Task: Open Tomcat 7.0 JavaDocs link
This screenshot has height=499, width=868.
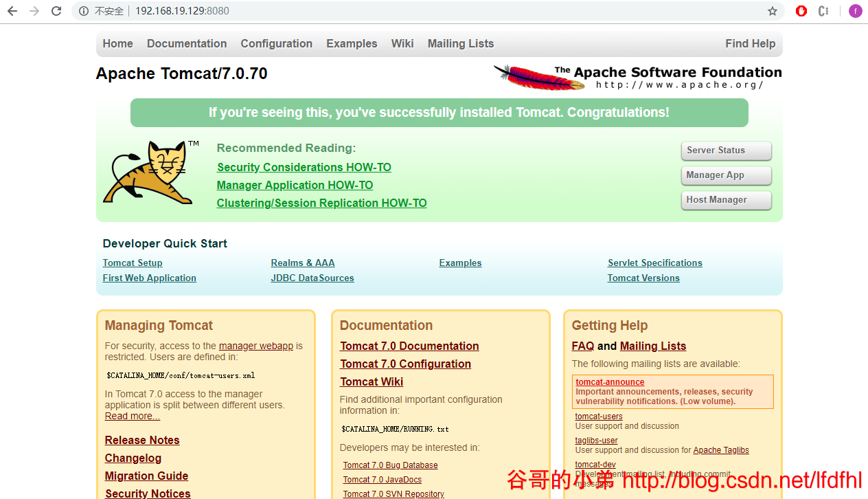Action: [382, 480]
